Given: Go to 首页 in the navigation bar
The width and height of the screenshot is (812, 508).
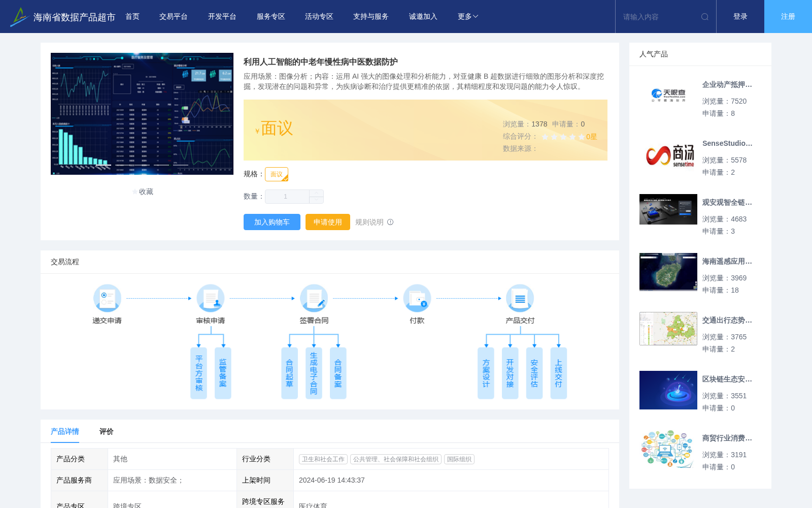Looking at the screenshot, I should tap(132, 17).
